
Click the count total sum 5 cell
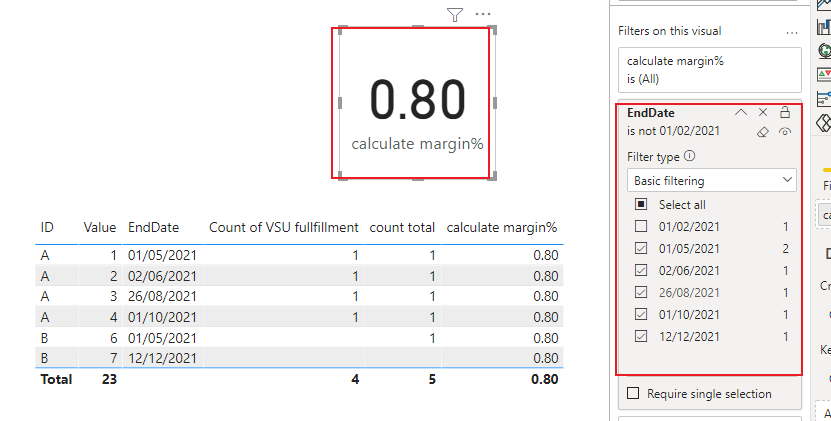(432, 379)
